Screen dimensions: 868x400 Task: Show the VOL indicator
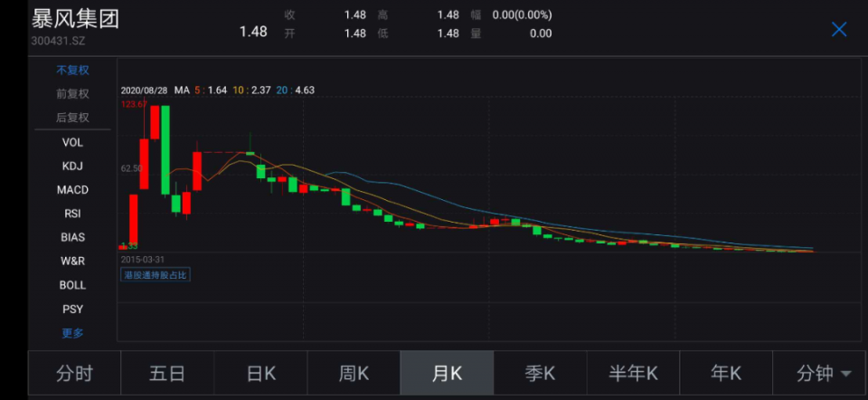72,142
